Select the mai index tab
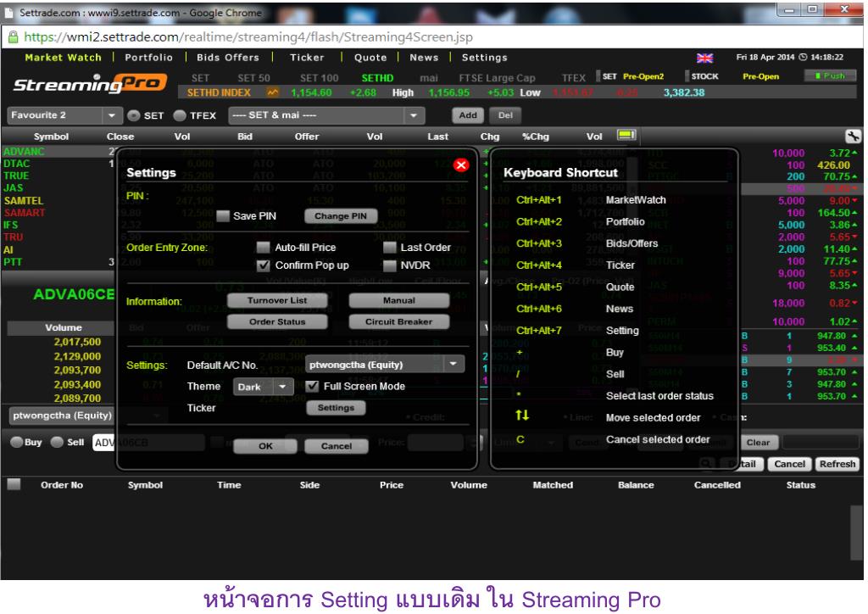The width and height of the screenshot is (868, 614). click(428, 78)
